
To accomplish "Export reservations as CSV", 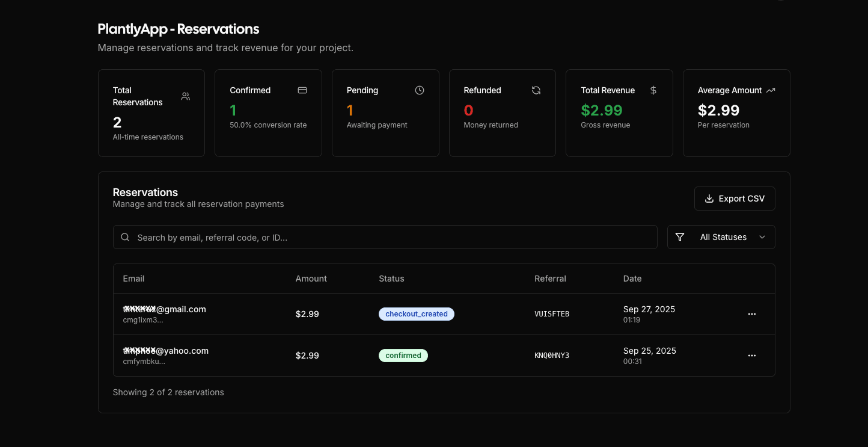I will (734, 199).
